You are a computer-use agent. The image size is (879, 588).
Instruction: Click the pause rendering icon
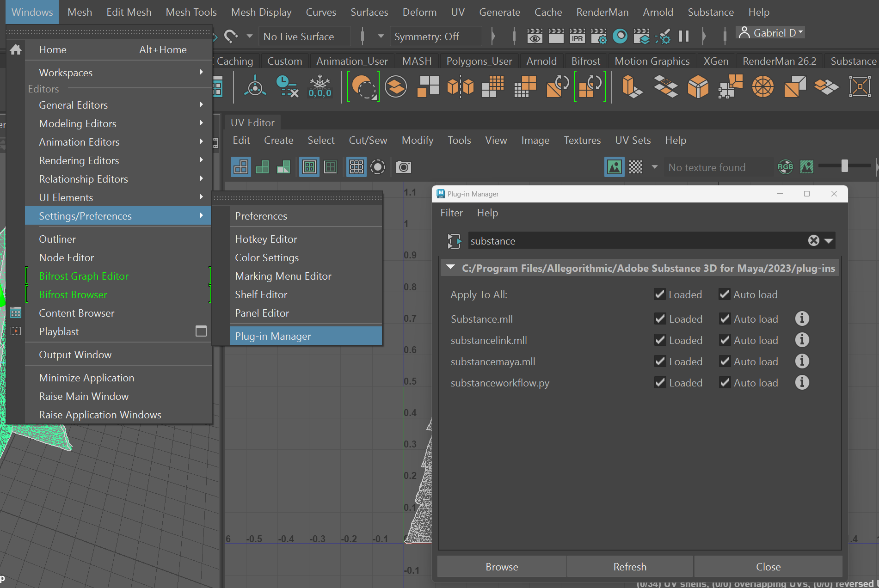point(684,36)
